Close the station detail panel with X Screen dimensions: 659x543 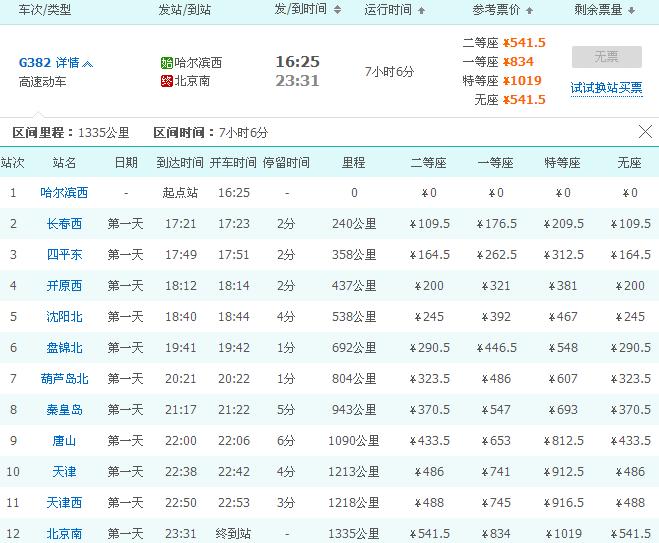tap(645, 132)
